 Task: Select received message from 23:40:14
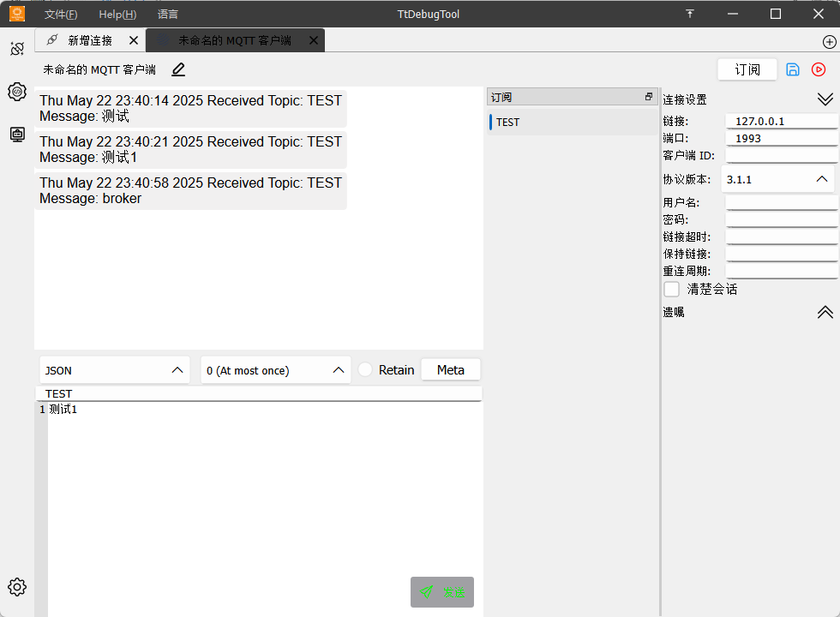tap(190, 108)
